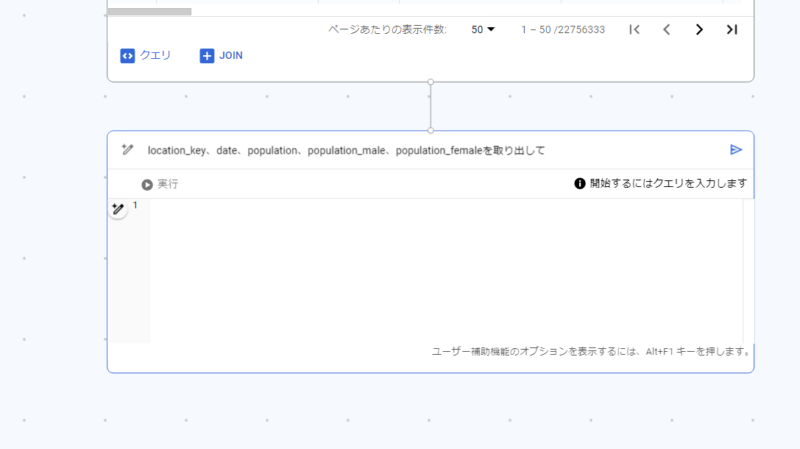Click the AI pen icon in the editor gutter
The width and height of the screenshot is (800, 449).
(x=118, y=208)
